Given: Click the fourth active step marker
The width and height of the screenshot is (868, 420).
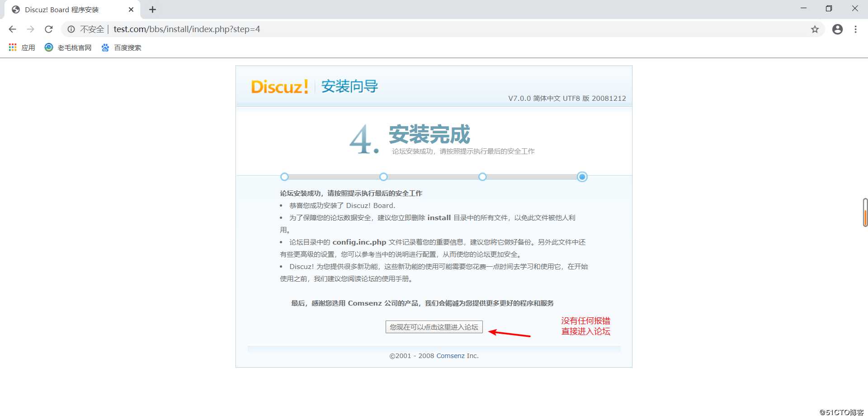Looking at the screenshot, I should [582, 177].
